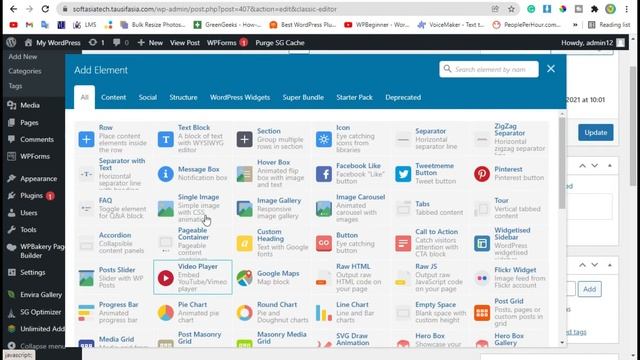
Task: Insert the Round Chart element
Action: (x=271, y=313)
